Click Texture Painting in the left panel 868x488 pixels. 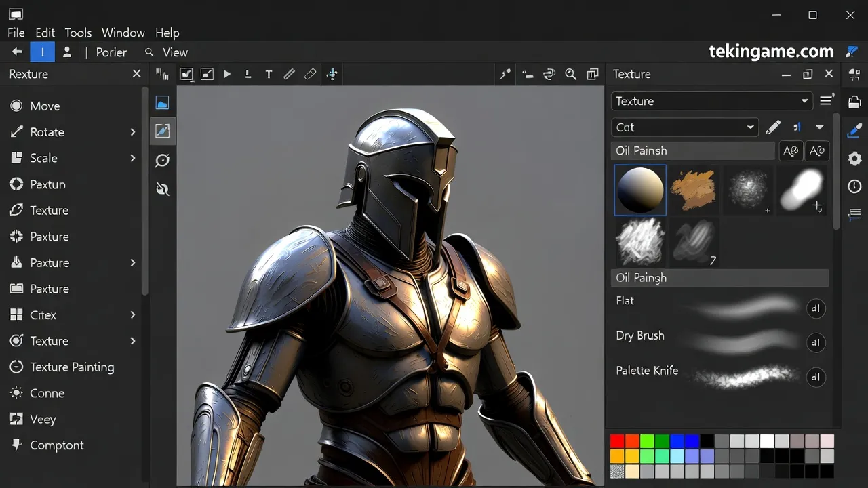tap(72, 367)
